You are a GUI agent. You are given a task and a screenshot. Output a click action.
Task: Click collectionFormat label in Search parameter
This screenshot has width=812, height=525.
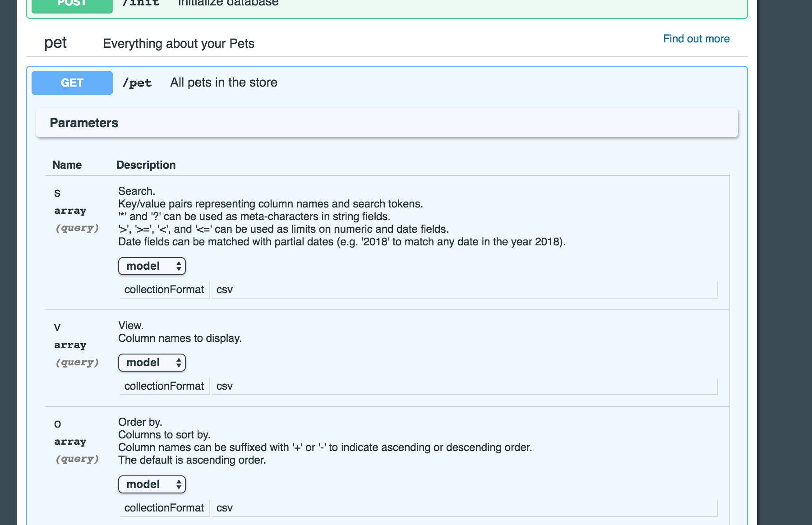pos(164,290)
